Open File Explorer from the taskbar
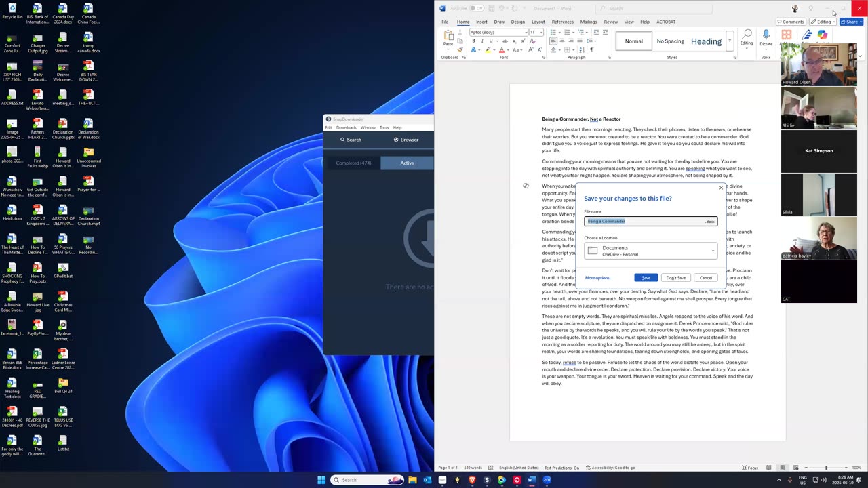This screenshot has height=488, width=868. pos(412,480)
